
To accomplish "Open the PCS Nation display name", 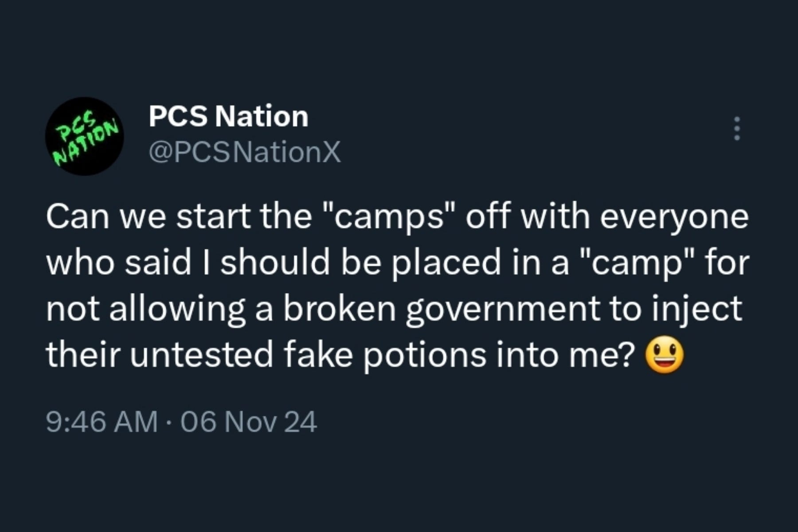I will pos(228,116).
